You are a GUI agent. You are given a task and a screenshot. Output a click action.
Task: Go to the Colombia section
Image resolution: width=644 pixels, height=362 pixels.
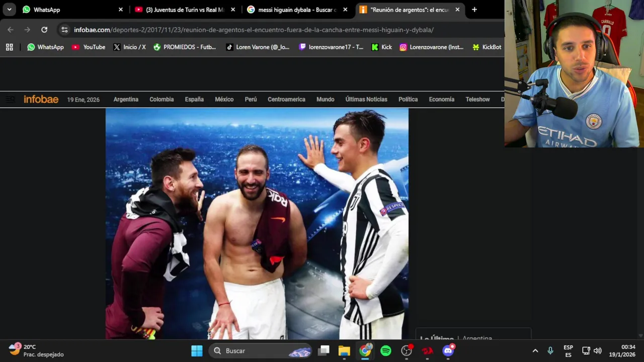click(162, 100)
